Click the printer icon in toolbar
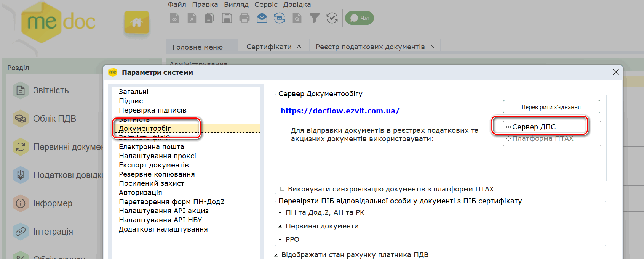Image resolution: width=644 pixels, height=259 pixels. (x=244, y=18)
